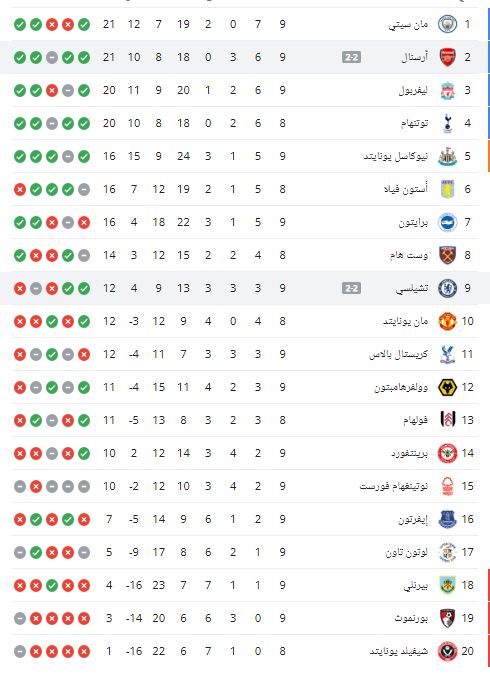Click the Tottenham club crest
Image resolution: width=490 pixels, height=682 pixels.
pyautogui.click(x=447, y=123)
